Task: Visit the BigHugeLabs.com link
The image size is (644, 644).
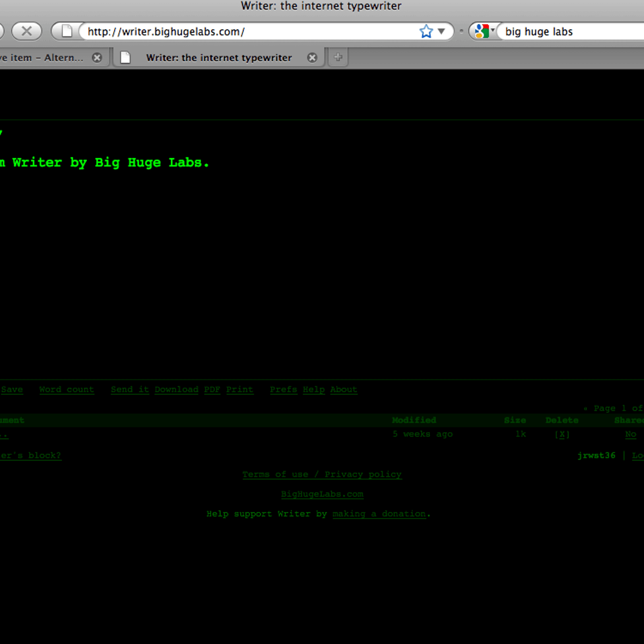Action: tap(322, 494)
